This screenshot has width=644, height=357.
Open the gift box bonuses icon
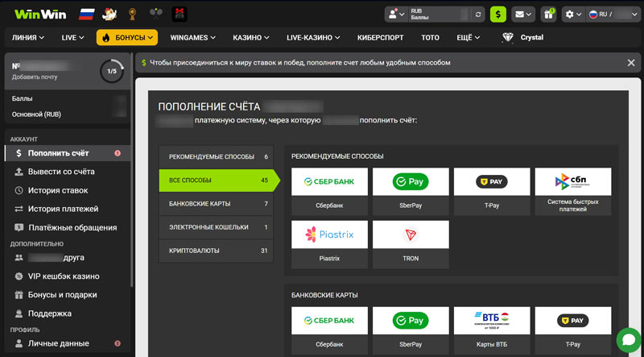(x=548, y=15)
